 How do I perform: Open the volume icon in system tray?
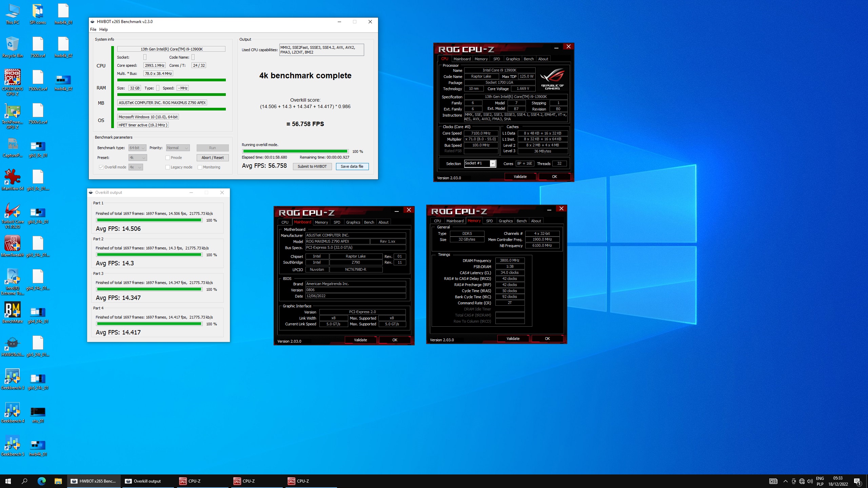810,481
